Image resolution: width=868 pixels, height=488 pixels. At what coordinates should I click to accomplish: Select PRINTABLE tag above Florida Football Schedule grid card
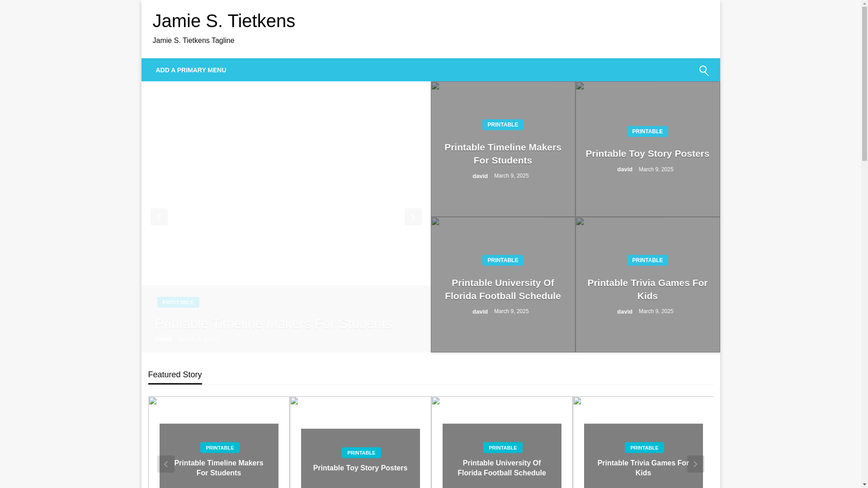pyautogui.click(x=503, y=260)
